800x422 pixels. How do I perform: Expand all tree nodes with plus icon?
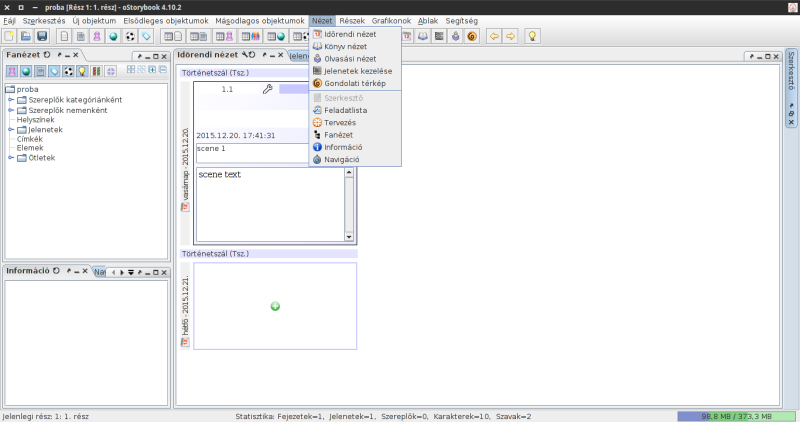click(152, 69)
